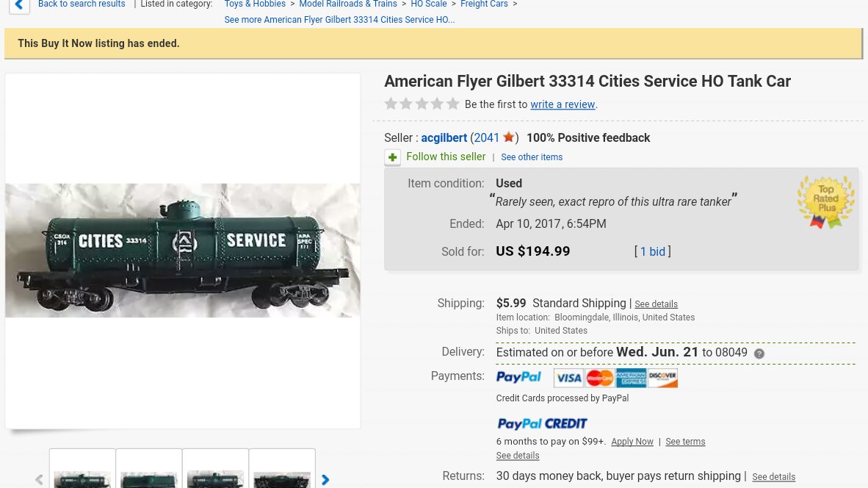
Task: Open the Model Railroads & Trains breadcrumb
Action: [347, 4]
